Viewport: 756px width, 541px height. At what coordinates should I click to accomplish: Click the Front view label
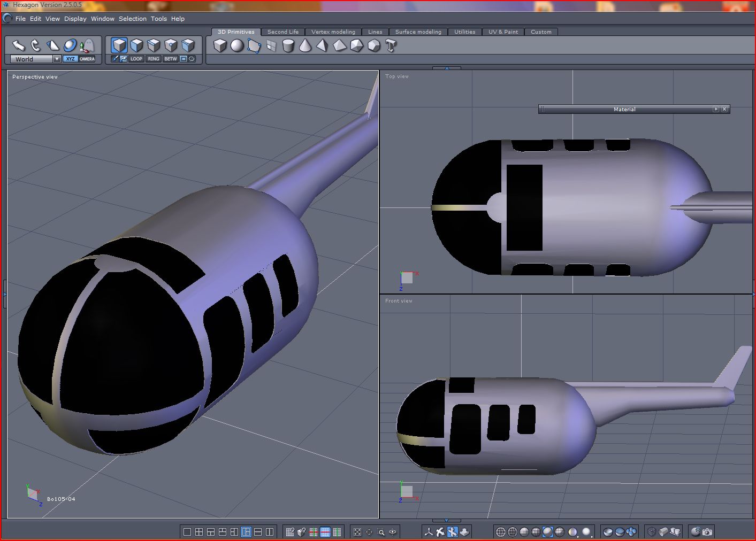(x=399, y=301)
